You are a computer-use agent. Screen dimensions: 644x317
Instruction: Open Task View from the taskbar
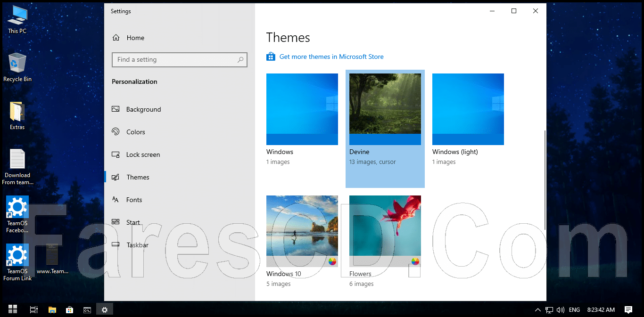tap(34, 309)
